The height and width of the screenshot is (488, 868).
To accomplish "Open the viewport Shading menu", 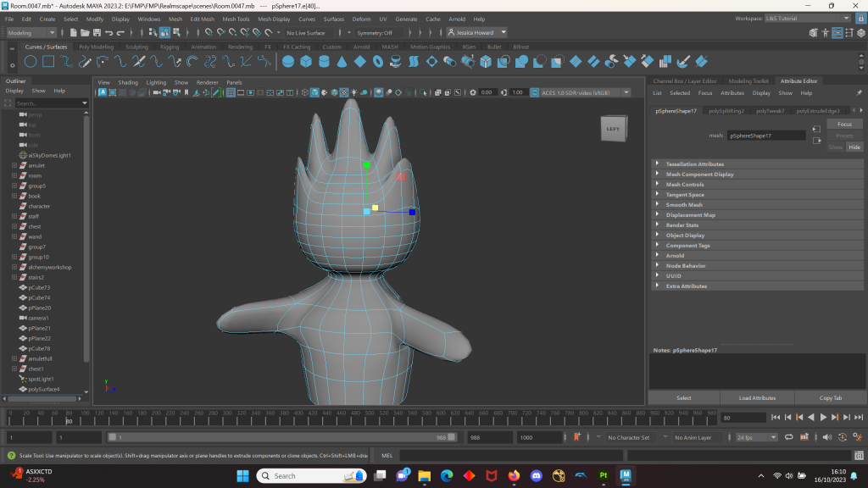I will 128,82.
